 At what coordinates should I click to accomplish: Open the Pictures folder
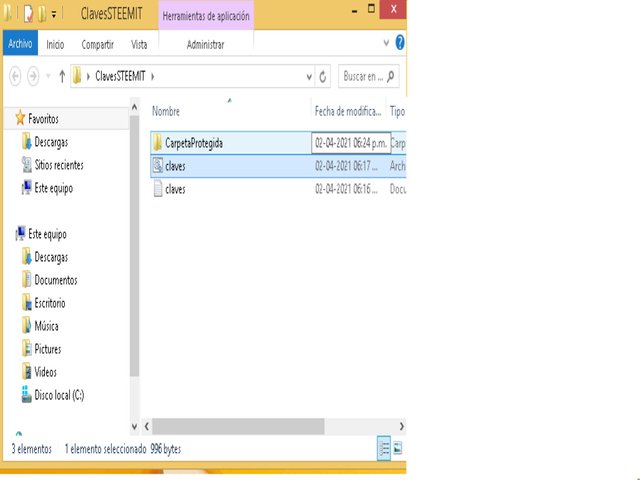click(x=48, y=349)
